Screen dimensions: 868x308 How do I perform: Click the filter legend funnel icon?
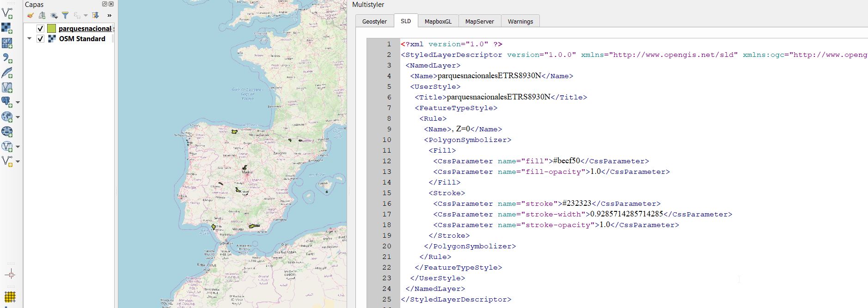point(65,15)
